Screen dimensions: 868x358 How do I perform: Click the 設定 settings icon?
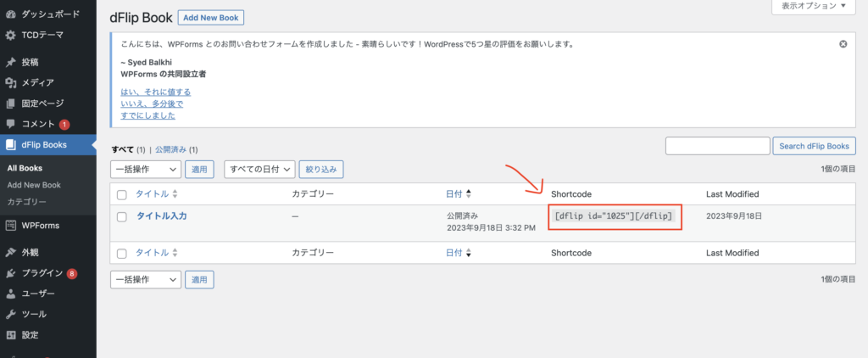[10, 335]
